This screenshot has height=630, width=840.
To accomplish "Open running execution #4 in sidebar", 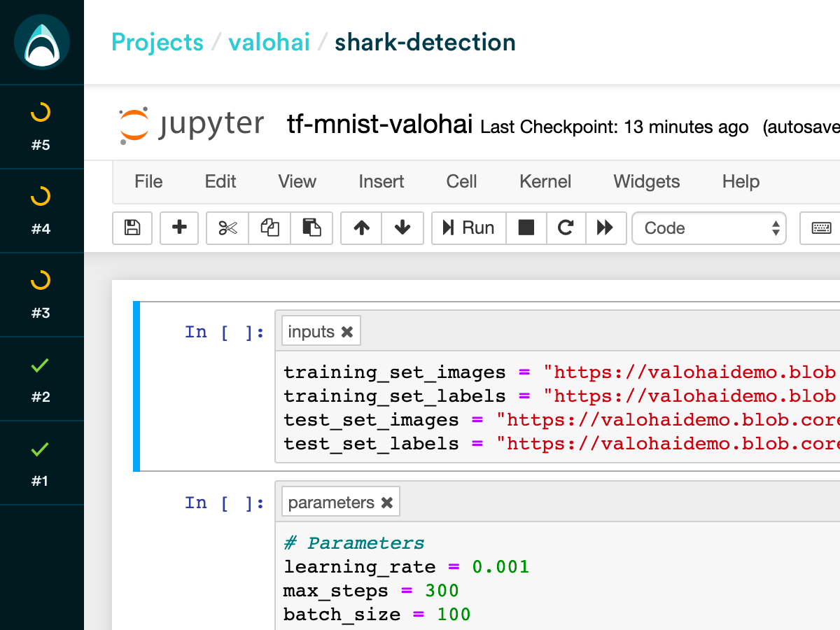I will click(41, 211).
